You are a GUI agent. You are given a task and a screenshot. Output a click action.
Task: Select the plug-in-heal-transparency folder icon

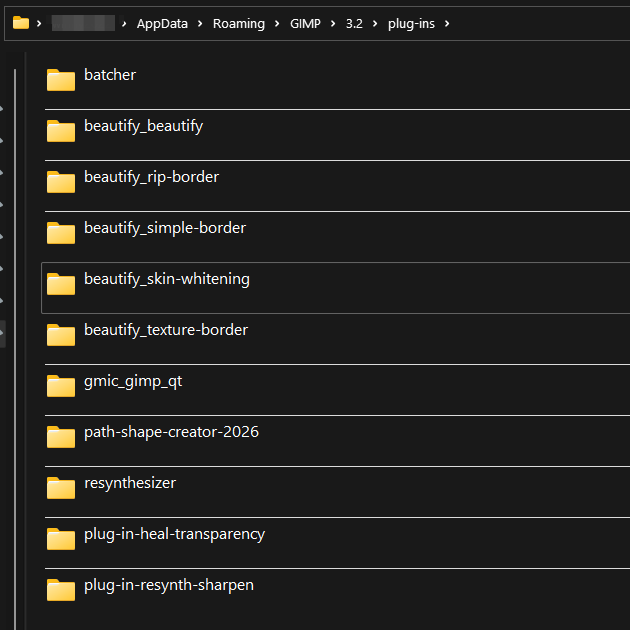[x=61, y=539]
